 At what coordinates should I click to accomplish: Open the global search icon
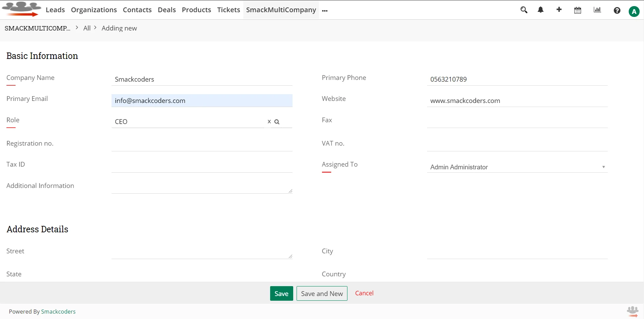point(524,10)
